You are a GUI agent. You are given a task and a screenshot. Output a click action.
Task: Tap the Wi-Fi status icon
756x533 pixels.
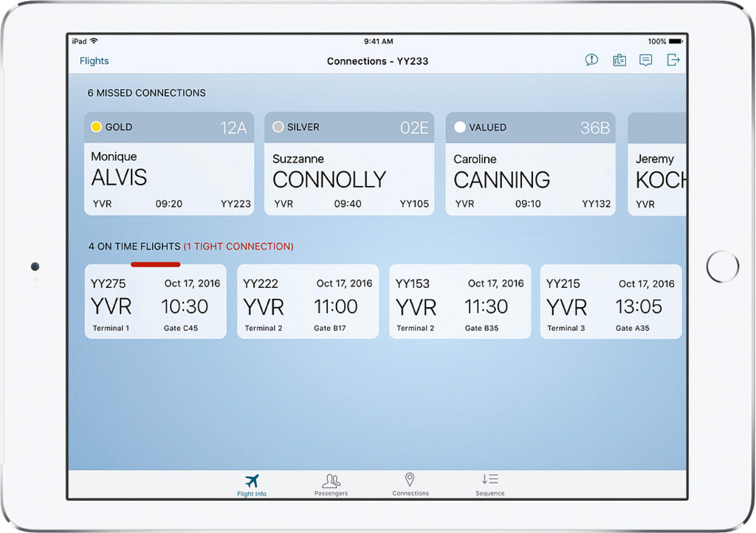point(94,41)
